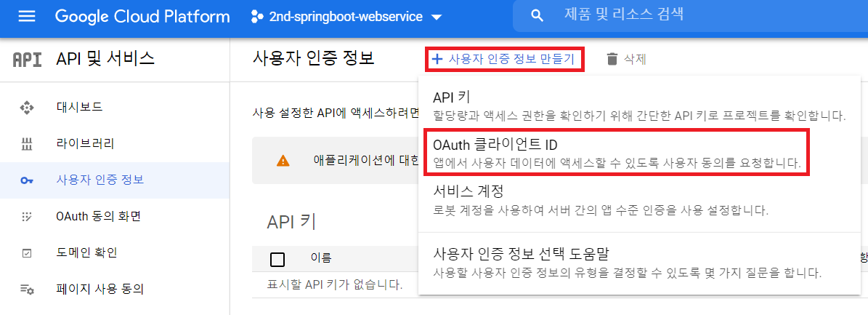
Task: Click the search magnifier icon
Action: point(536,16)
